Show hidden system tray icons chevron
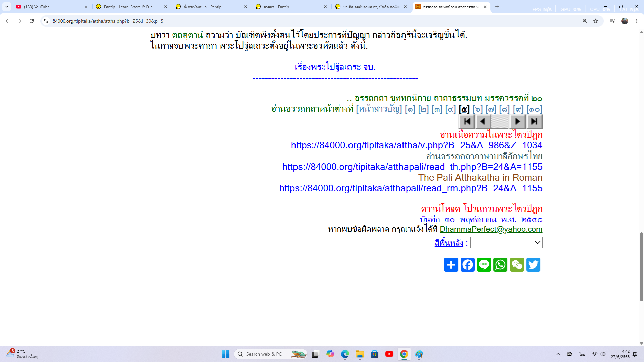This screenshot has height=362, width=644. tap(558, 354)
